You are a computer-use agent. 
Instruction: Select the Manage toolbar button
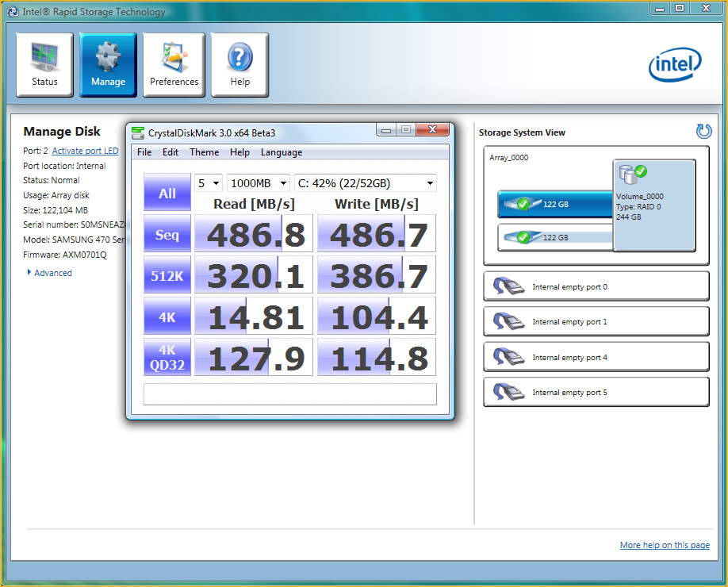pos(108,64)
